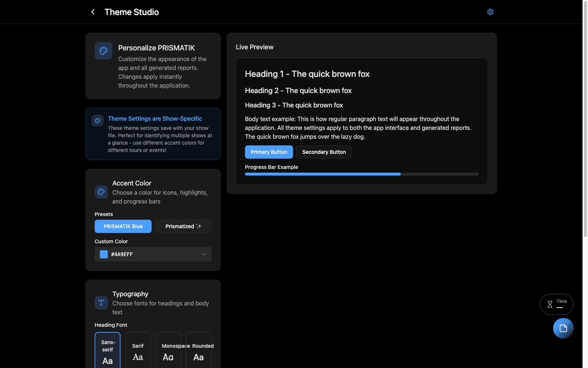Click the blue floating note button

pos(563,328)
